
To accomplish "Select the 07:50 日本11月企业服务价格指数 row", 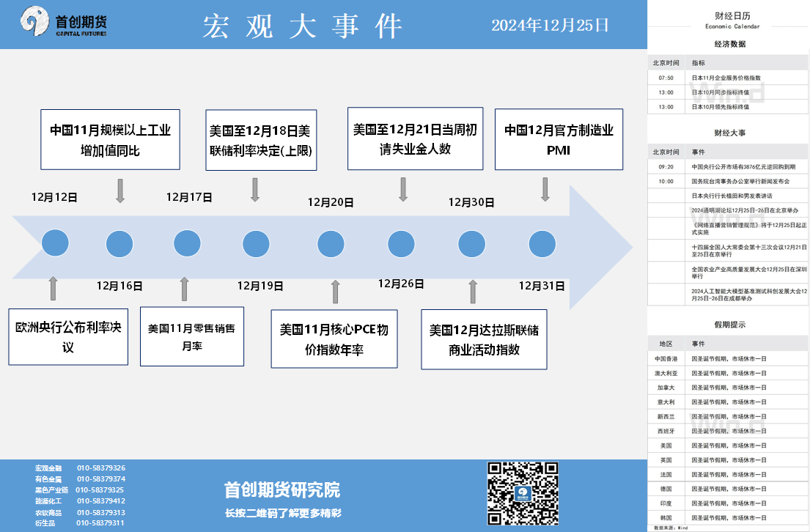I will 728,78.
